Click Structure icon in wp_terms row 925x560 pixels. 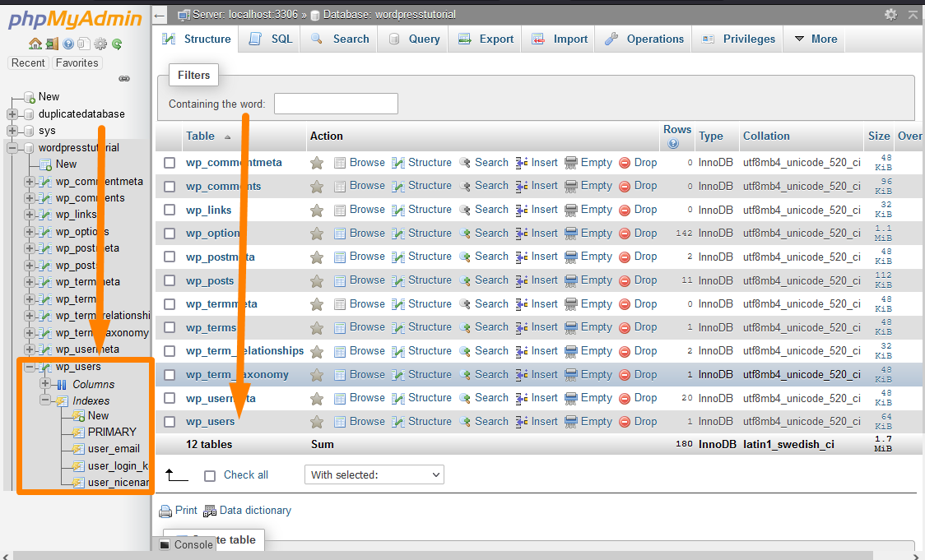pyautogui.click(x=399, y=328)
